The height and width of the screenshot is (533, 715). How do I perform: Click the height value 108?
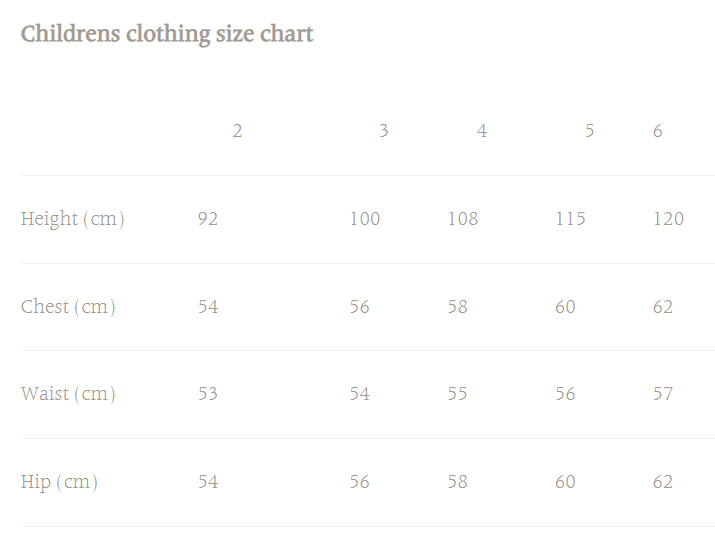[463, 219]
